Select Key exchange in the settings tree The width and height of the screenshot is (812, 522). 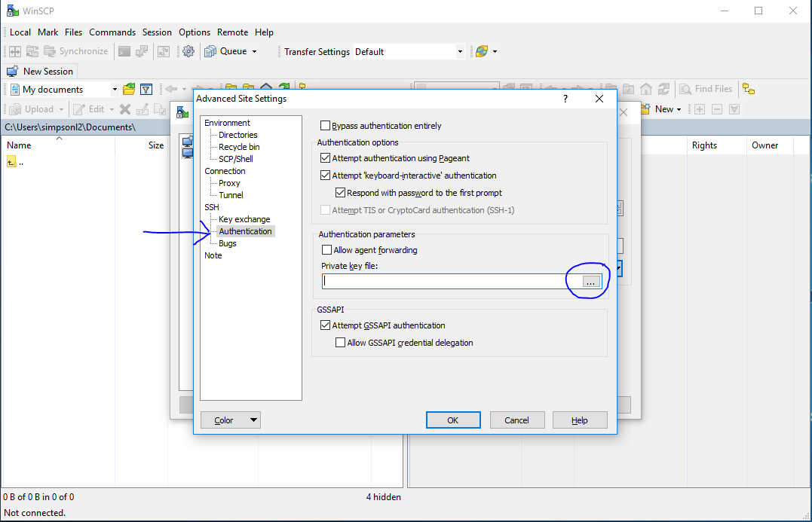coord(244,219)
